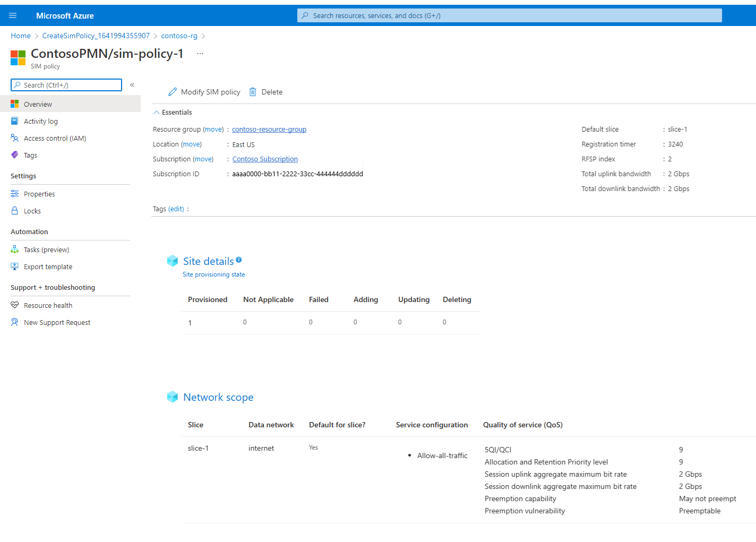Click the Quality of service (QoS) header
The image size is (756, 542).
(523, 425)
